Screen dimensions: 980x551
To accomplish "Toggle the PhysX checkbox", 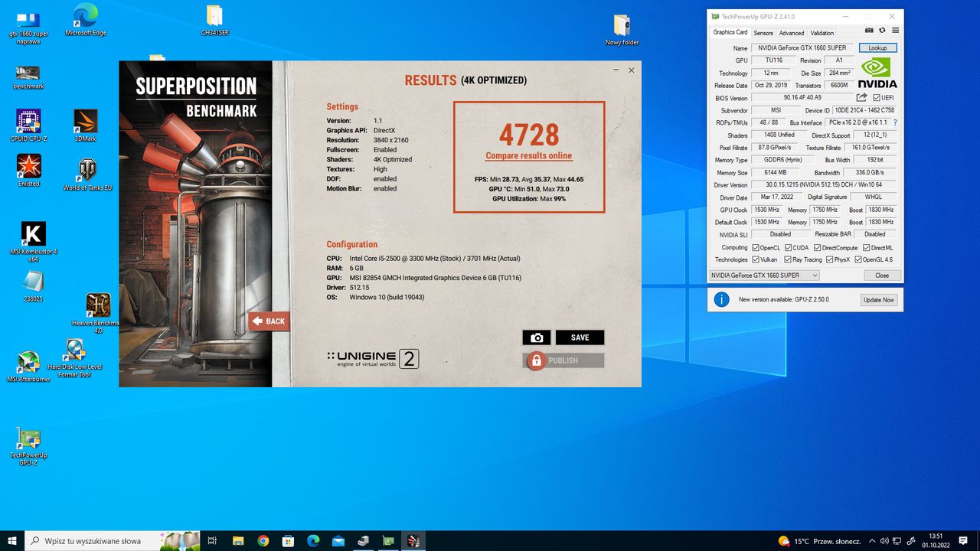I will point(829,259).
